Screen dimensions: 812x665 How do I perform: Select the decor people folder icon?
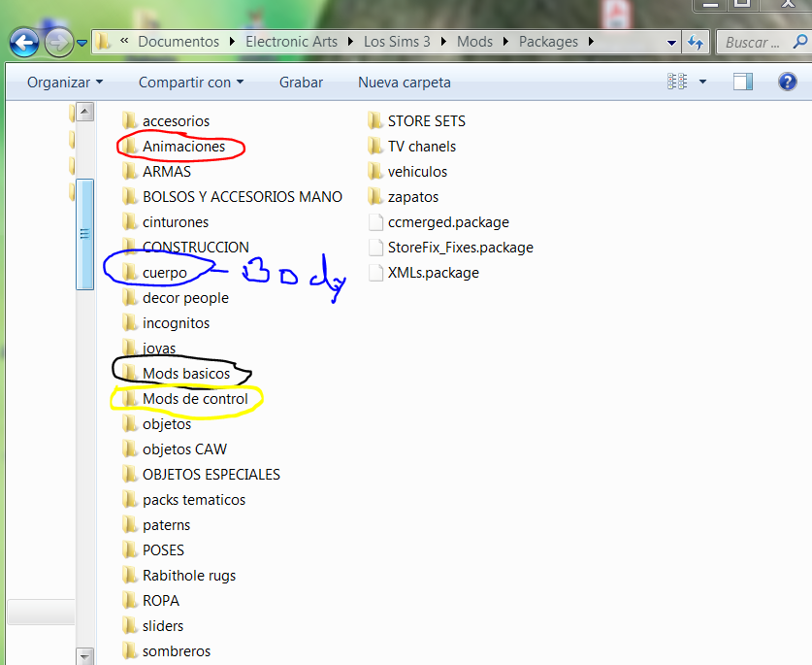point(129,297)
